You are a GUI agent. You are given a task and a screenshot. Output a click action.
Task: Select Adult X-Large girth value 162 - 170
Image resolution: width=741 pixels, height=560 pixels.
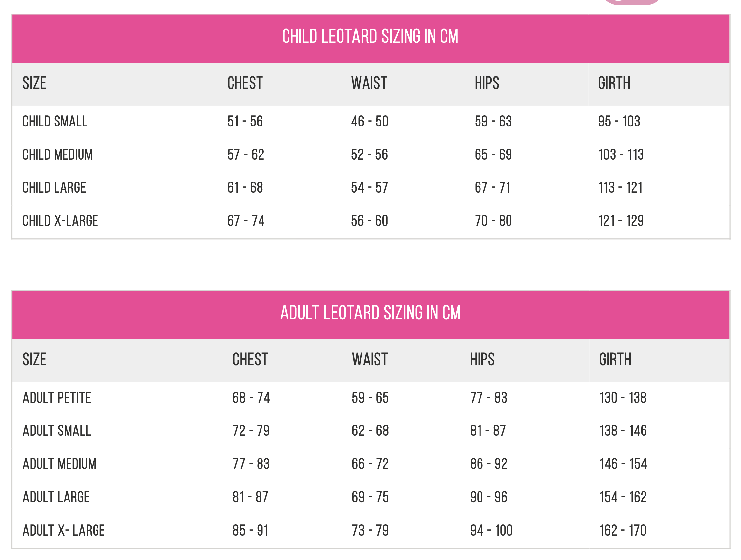tap(623, 530)
